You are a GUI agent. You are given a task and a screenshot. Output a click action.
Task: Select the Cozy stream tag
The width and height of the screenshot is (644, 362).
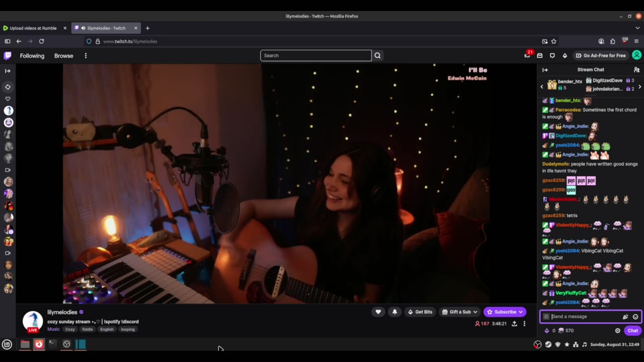pos(70,329)
